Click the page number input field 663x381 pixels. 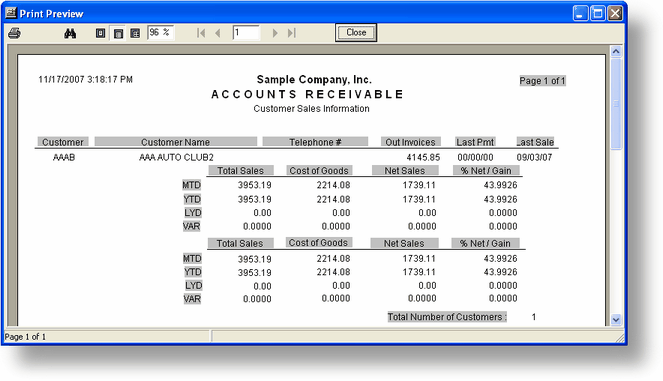click(246, 33)
